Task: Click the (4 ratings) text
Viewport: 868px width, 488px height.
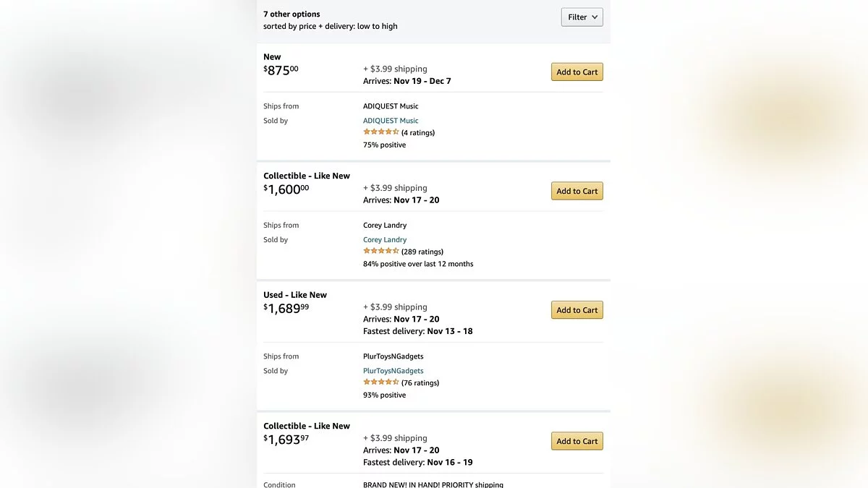Action: tap(418, 133)
